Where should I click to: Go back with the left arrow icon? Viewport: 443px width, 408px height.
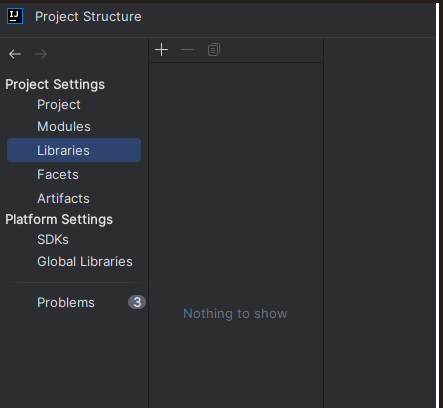click(15, 54)
